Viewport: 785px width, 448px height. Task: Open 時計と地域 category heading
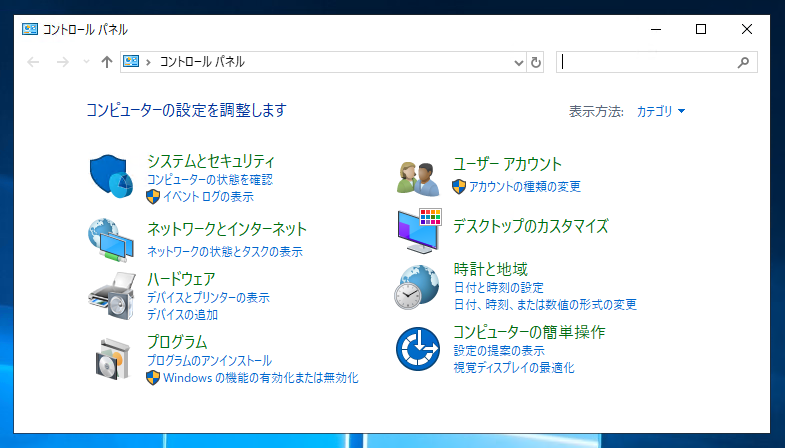pos(491,269)
